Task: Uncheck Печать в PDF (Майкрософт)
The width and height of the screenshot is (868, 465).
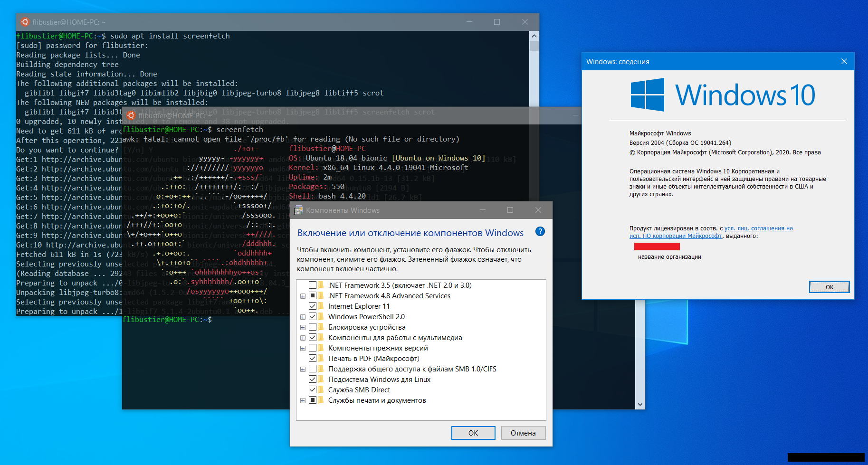Action: pos(313,358)
